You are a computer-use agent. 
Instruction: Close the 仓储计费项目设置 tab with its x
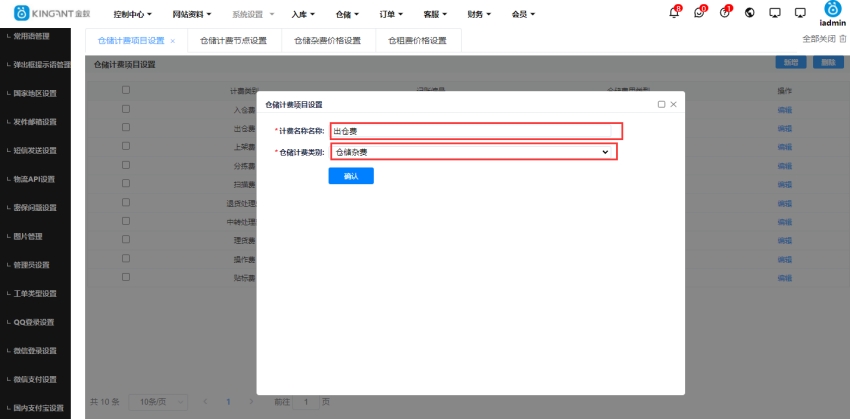click(x=173, y=41)
